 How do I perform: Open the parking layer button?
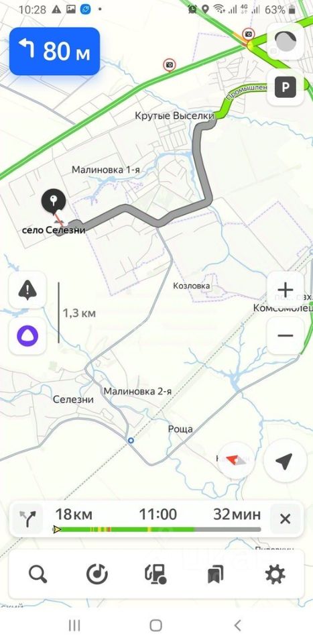(286, 87)
